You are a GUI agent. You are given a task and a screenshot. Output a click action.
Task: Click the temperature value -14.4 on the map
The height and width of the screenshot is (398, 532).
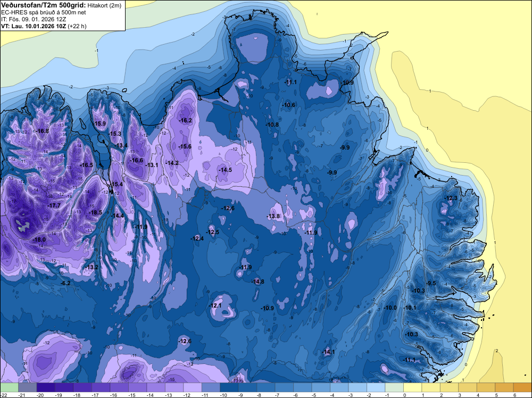pyautogui.click(x=118, y=215)
